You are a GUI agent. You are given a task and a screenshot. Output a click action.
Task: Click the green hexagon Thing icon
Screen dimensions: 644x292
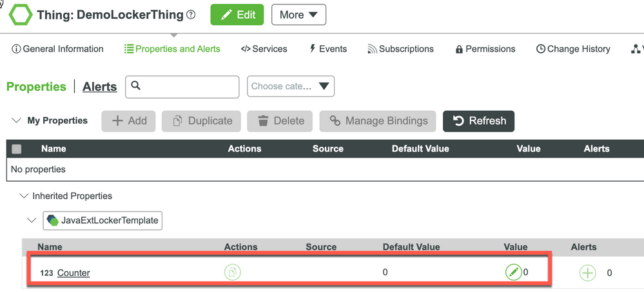click(x=21, y=15)
